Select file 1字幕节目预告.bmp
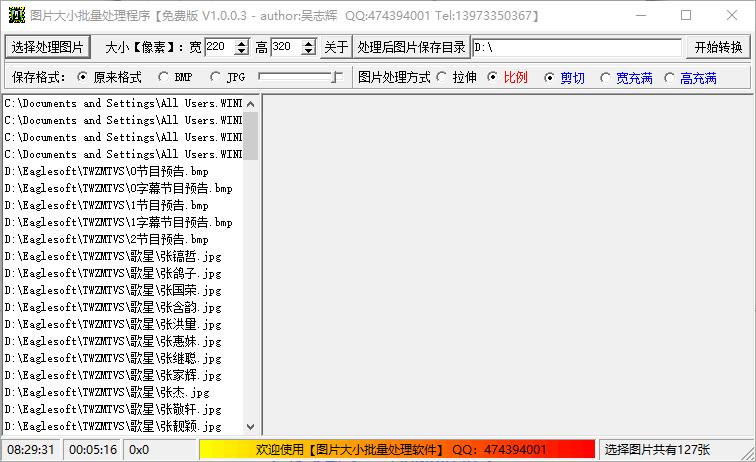 pos(123,222)
